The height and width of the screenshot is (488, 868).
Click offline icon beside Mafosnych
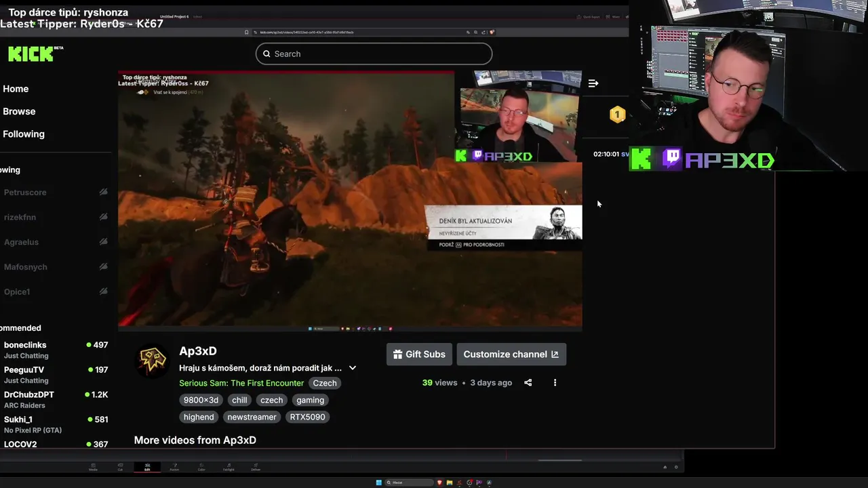(x=103, y=266)
